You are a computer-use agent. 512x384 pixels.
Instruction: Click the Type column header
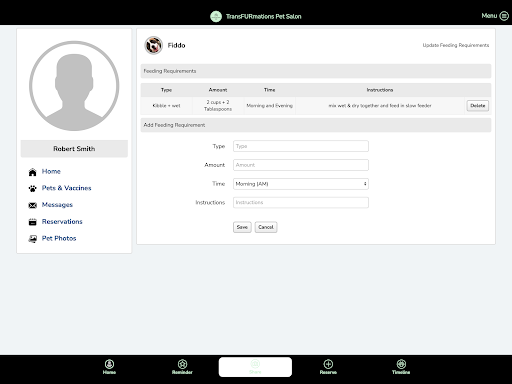[x=166, y=90]
